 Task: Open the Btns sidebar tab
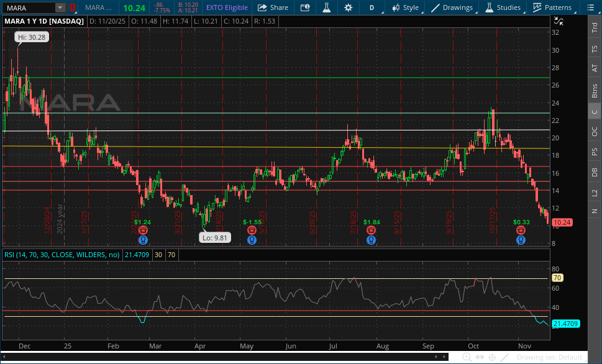(x=595, y=91)
